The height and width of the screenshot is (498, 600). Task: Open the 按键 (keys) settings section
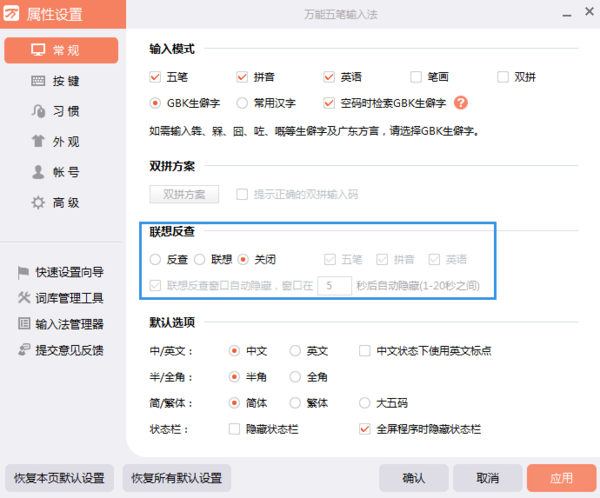[60, 82]
